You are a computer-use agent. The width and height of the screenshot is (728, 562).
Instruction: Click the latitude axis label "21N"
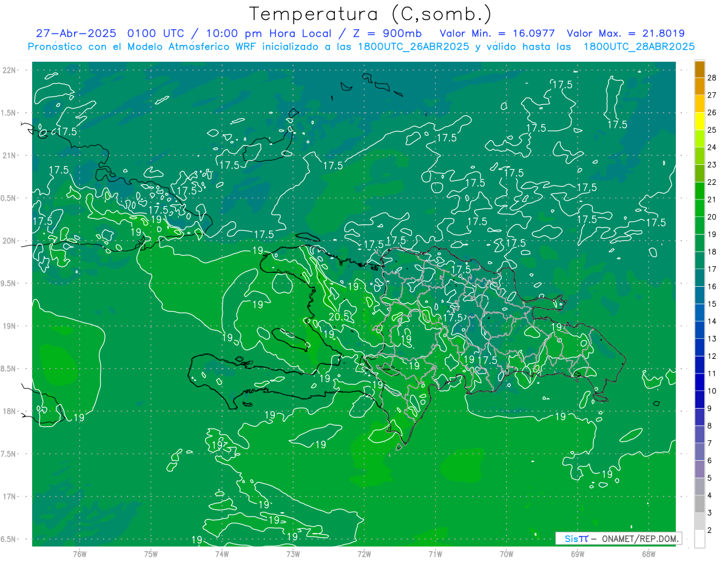pyautogui.click(x=10, y=155)
